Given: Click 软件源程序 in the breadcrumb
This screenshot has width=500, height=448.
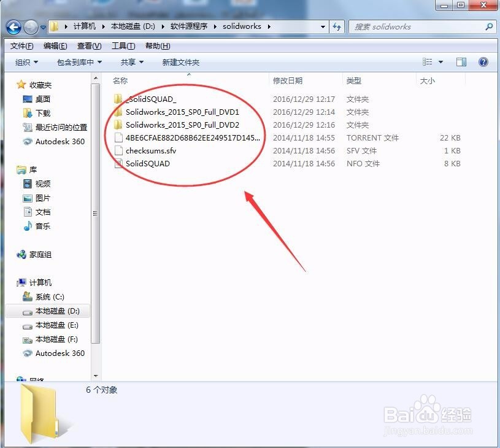Looking at the screenshot, I should click(x=189, y=26).
